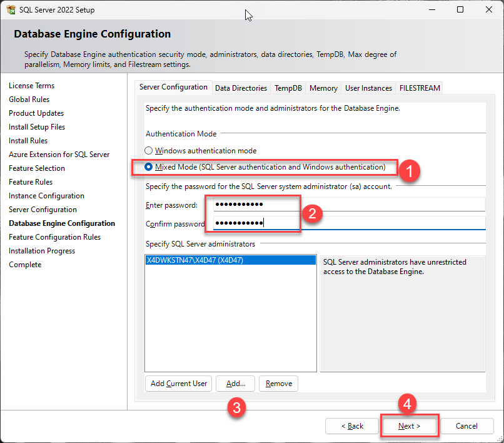Click the SQL Server Setup title bar icon
The width and height of the screenshot is (504, 443).
click(11, 10)
